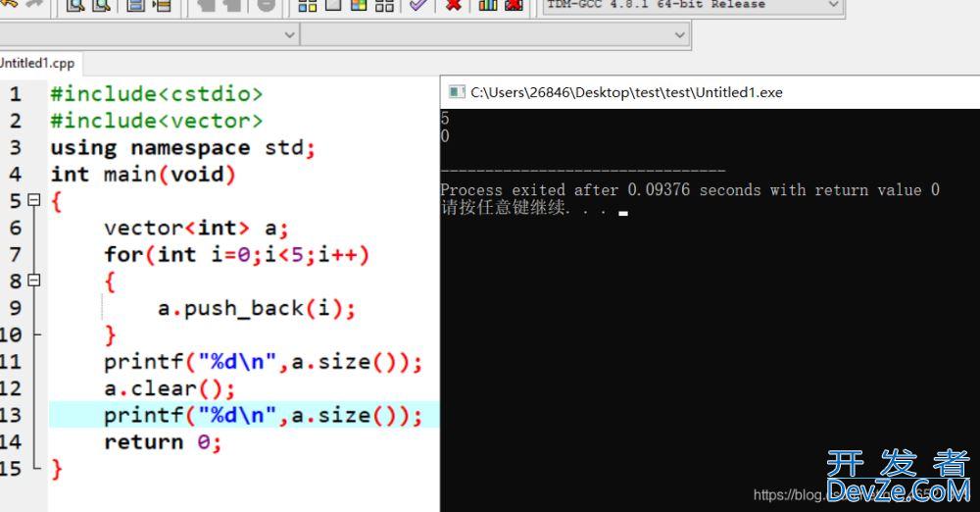The width and height of the screenshot is (980, 512).
Task: Click line number 9 in the gutter
Action: click(16, 308)
